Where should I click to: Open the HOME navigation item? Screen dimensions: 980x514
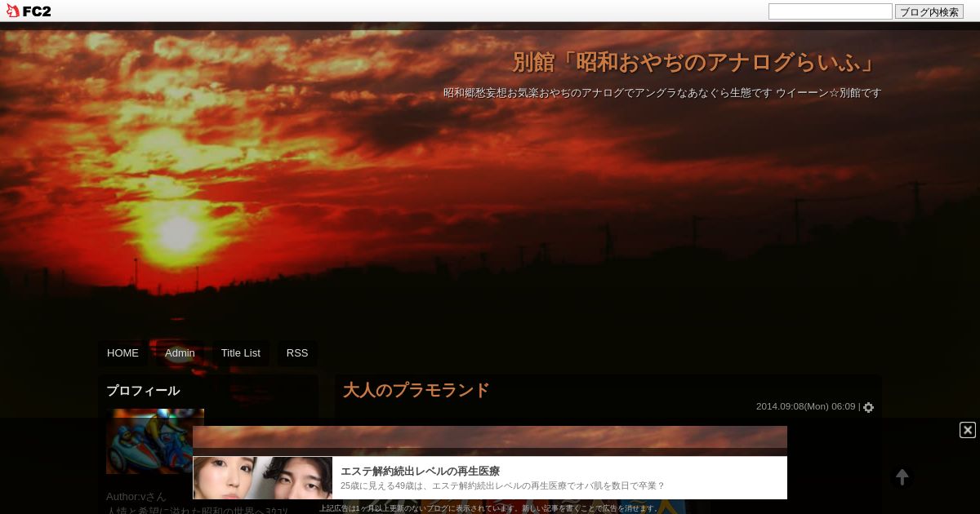click(x=122, y=353)
